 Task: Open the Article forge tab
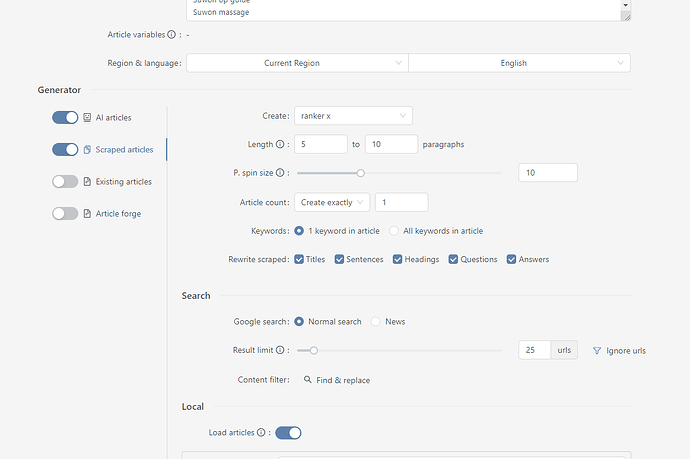click(118, 214)
